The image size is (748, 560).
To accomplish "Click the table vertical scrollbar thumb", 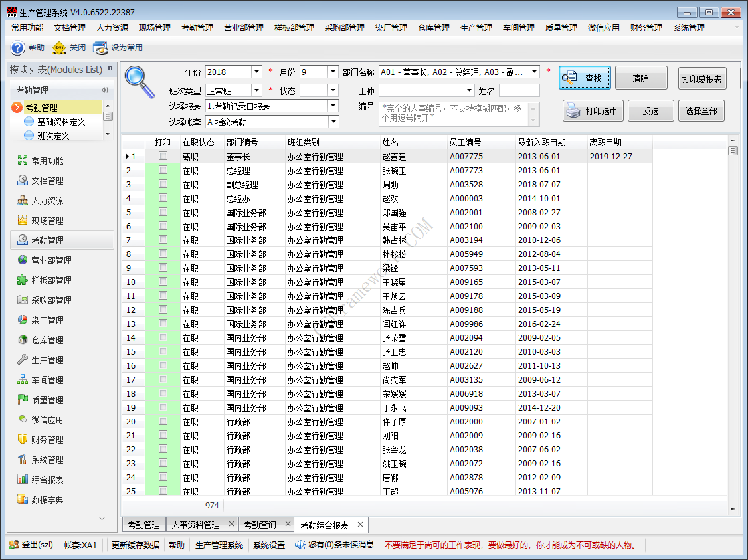I will tap(733, 151).
